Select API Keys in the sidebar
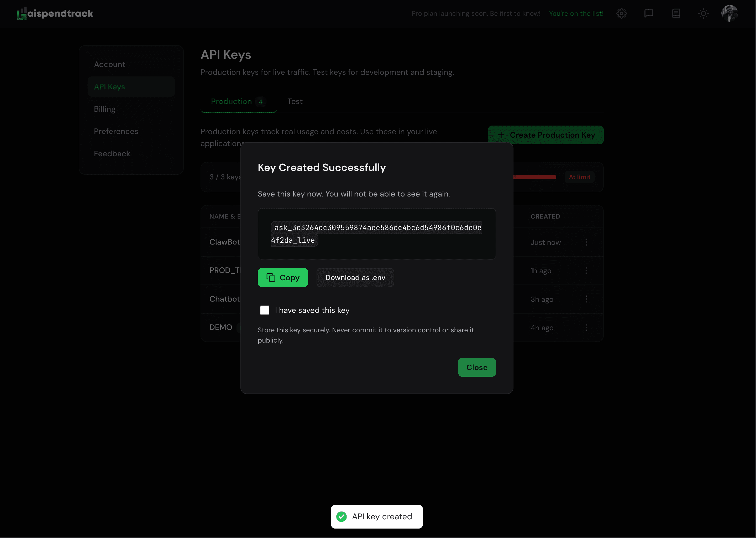 pos(109,86)
